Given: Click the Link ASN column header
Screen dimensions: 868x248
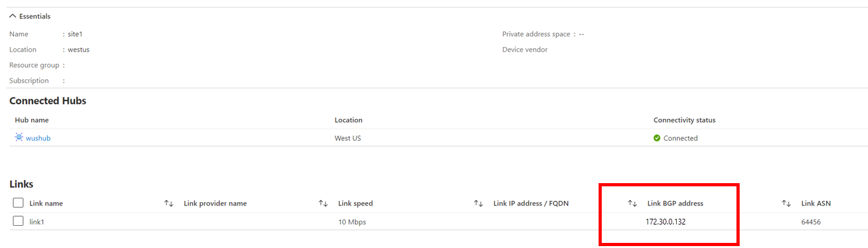Looking at the screenshot, I should click(816, 203).
